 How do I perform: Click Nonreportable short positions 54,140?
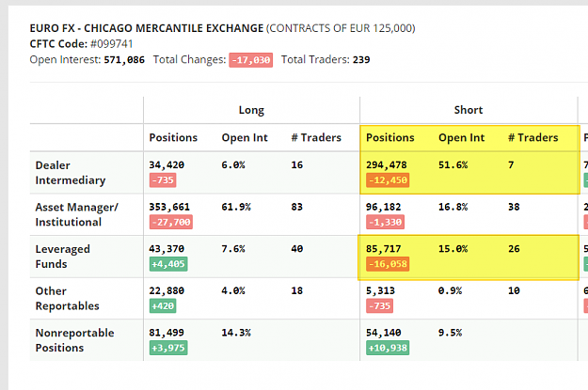pos(383,333)
